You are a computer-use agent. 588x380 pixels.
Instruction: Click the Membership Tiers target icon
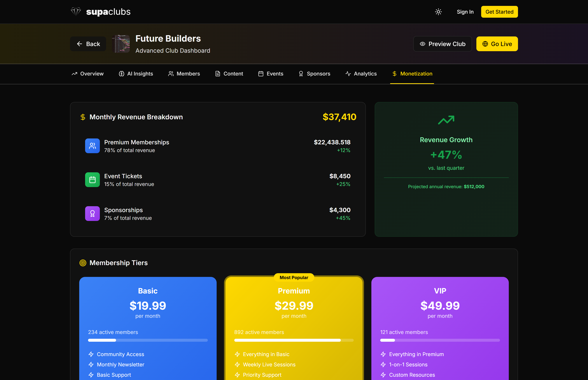[x=83, y=263]
